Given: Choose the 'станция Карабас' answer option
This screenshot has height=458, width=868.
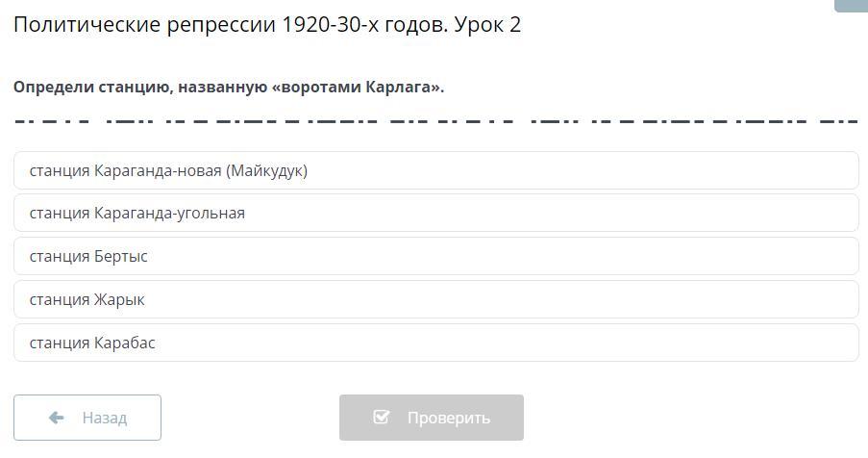Looking at the screenshot, I should [92, 343].
